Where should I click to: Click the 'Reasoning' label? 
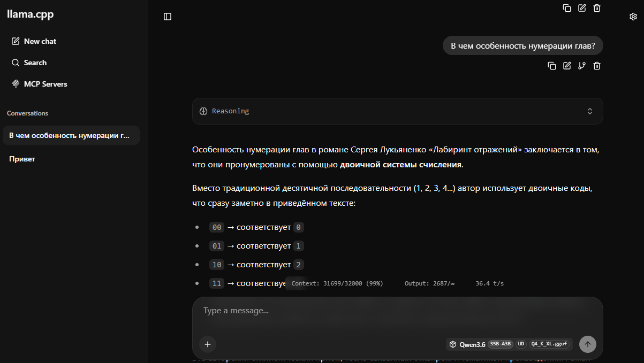point(231,111)
